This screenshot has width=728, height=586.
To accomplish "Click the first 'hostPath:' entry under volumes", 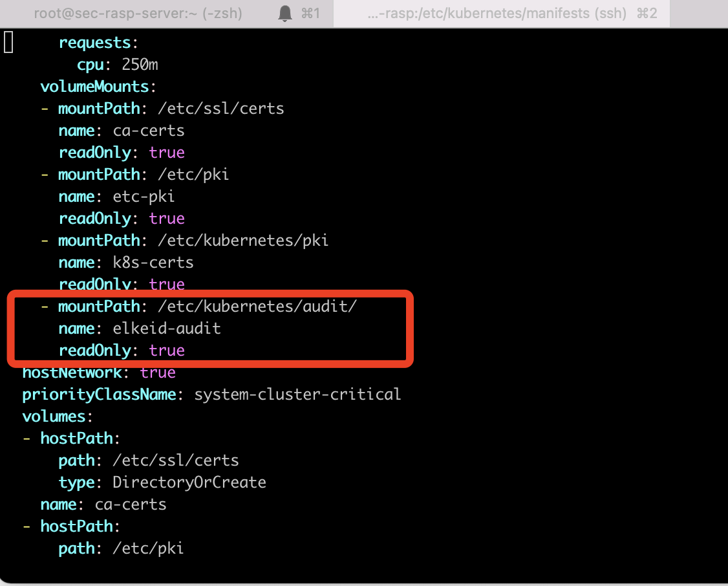I will (71, 439).
